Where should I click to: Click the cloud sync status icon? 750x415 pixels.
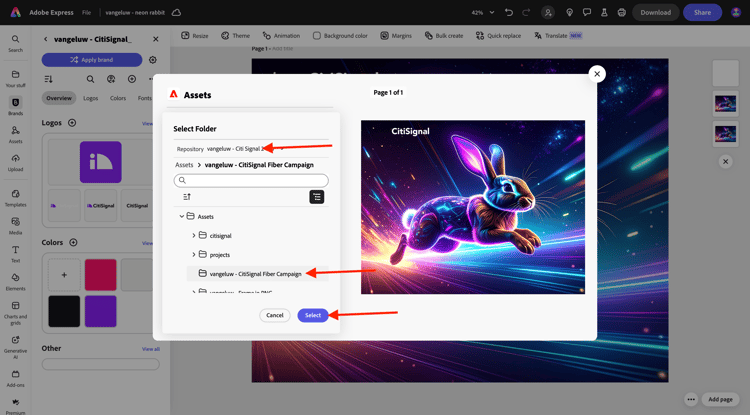(x=176, y=12)
